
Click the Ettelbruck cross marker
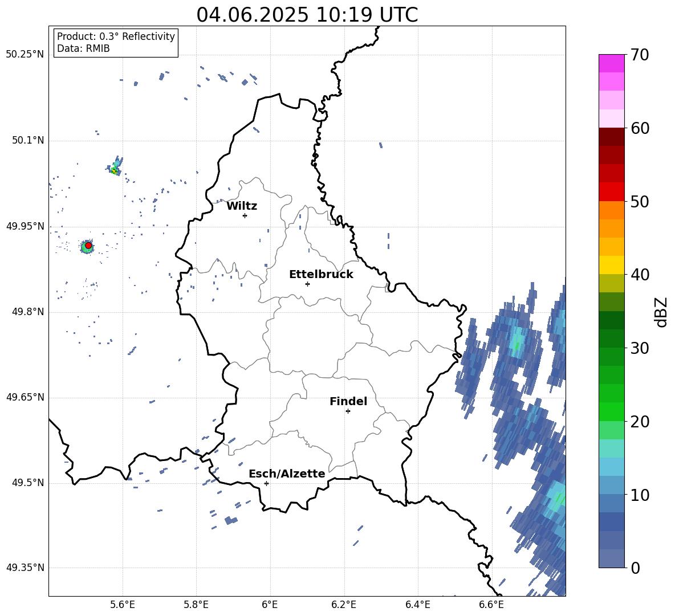(x=307, y=284)
